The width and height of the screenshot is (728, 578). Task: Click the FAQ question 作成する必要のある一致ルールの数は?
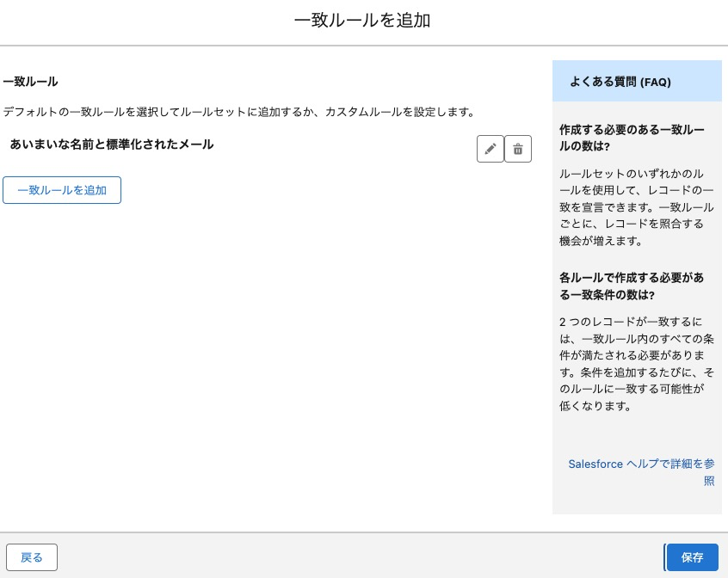pyautogui.click(x=632, y=138)
